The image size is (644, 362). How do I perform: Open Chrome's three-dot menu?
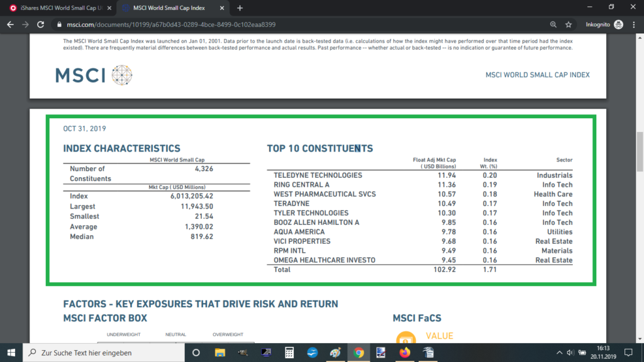634,25
